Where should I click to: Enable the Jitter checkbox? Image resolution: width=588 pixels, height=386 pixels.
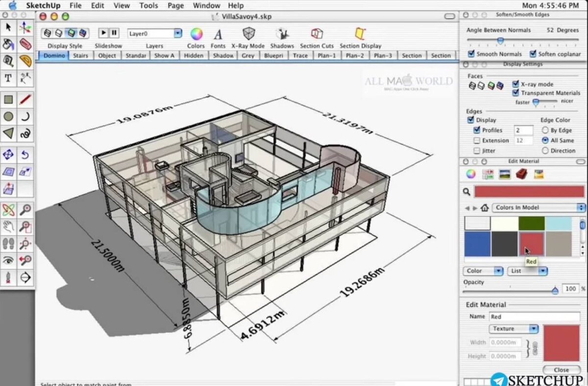click(477, 151)
